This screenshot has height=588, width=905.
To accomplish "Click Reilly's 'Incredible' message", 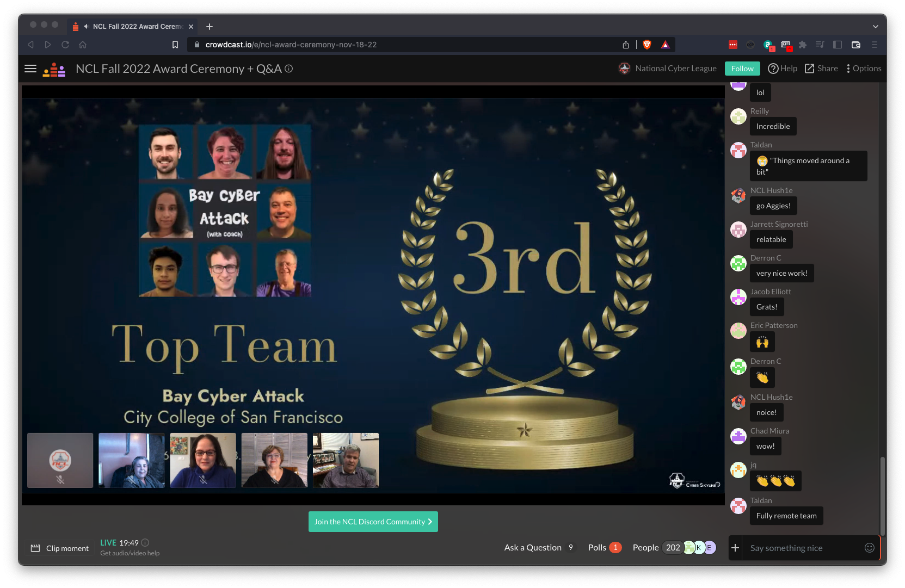I will (773, 126).
